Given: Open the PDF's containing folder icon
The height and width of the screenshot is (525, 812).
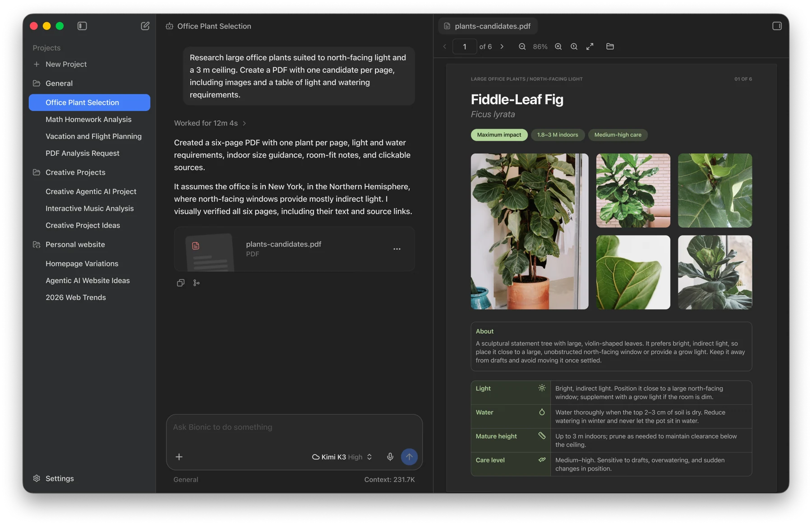Looking at the screenshot, I should click(x=610, y=46).
